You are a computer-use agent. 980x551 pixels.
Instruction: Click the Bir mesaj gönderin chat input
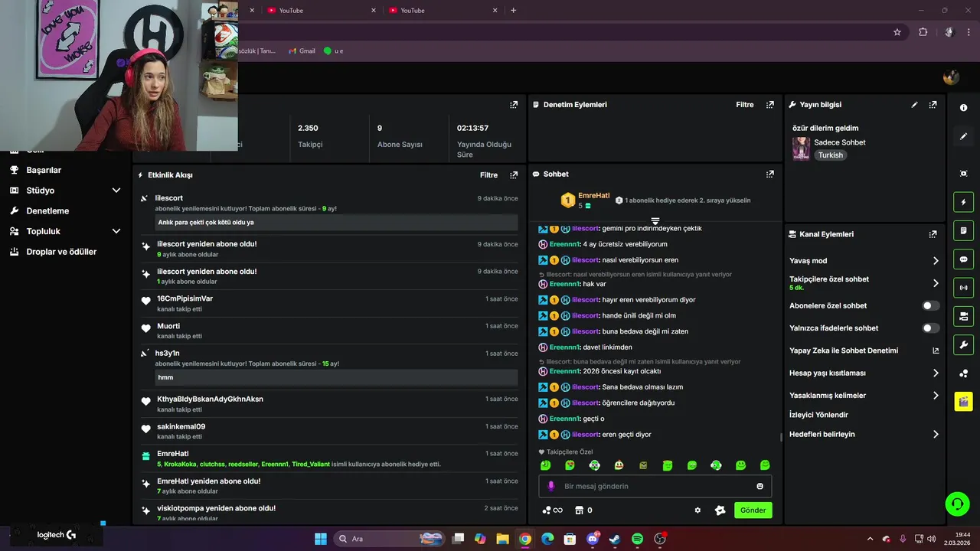click(x=655, y=486)
